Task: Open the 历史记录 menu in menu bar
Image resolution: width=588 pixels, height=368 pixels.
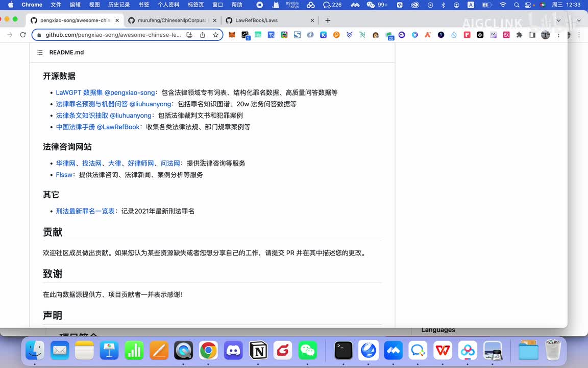Action: 119,5
